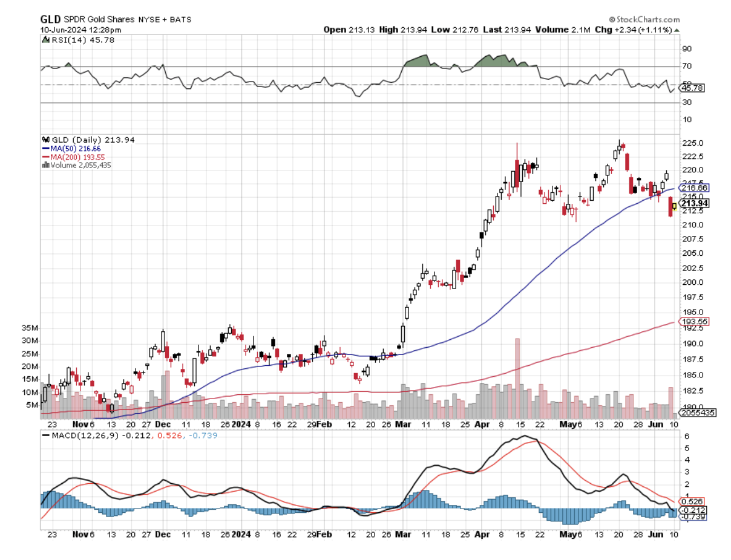Click the MA(200) 193.55 legend text

[x=77, y=157]
